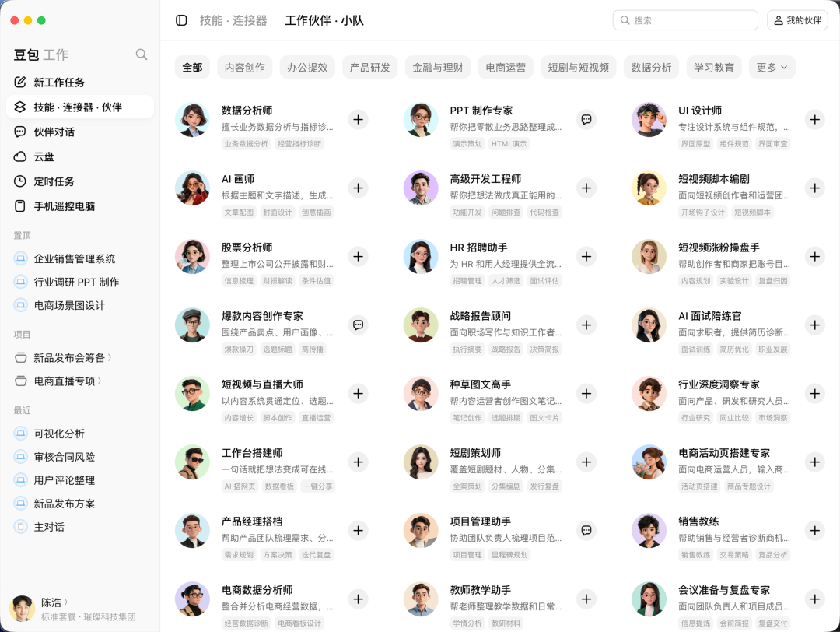Screen dimensions: 840x632
Task: Add the 产品经理搭档 partner
Action: point(359,531)
